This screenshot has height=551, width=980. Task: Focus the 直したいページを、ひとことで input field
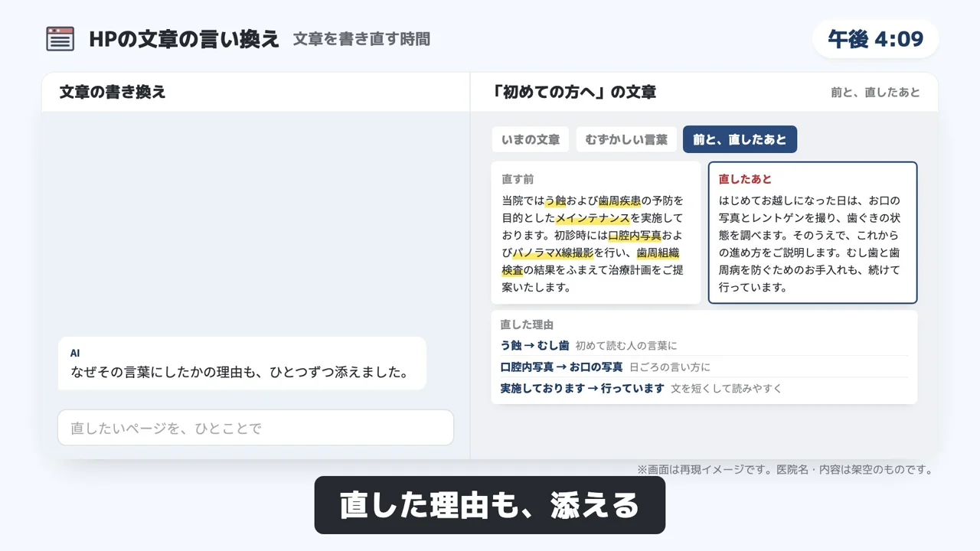tap(256, 428)
